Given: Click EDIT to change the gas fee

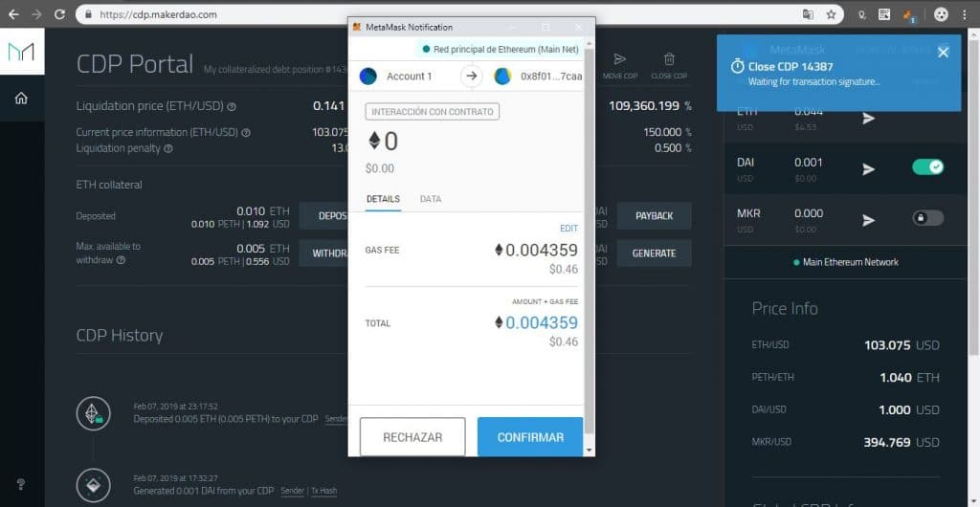Looking at the screenshot, I should click(568, 229).
